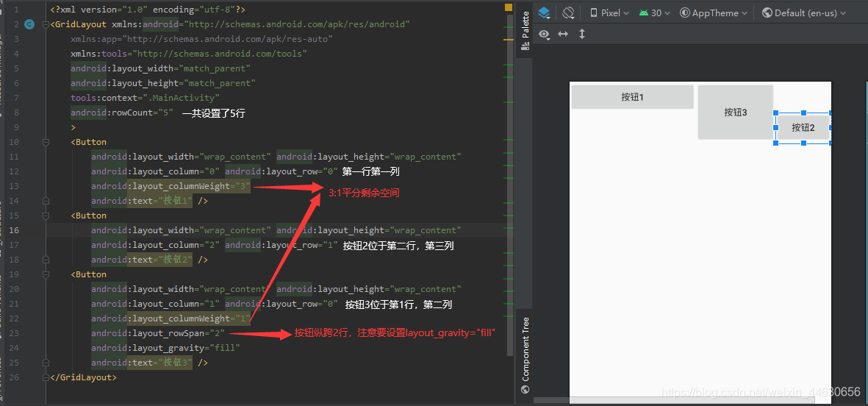868x406 pixels.
Task: Open the API 30 version dropdown
Action: point(654,13)
